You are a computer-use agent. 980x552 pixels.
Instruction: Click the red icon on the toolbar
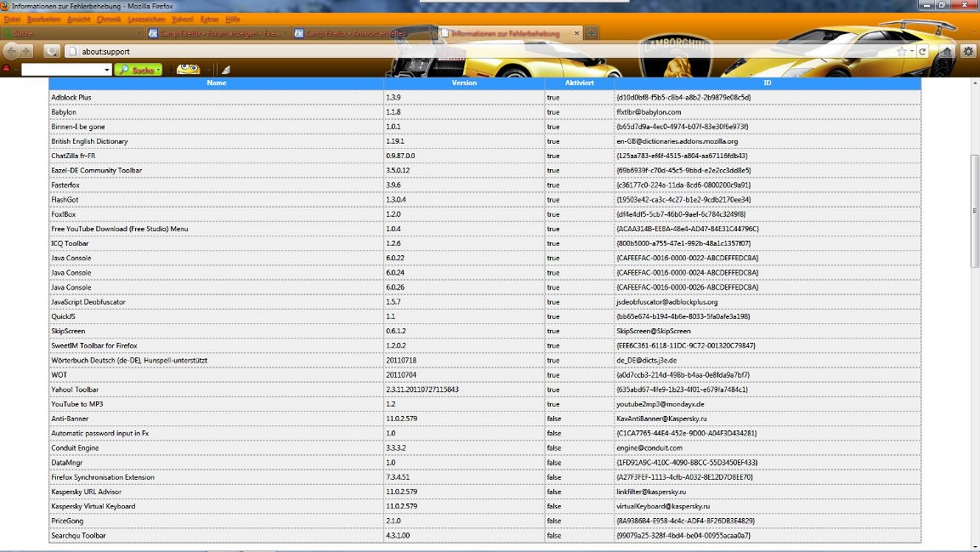pos(7,69)
